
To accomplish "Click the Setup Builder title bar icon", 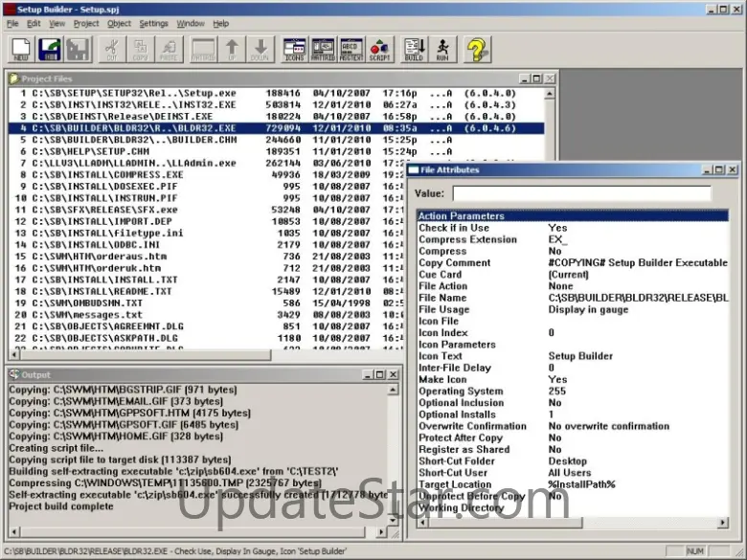I will [x=9, y=9].
